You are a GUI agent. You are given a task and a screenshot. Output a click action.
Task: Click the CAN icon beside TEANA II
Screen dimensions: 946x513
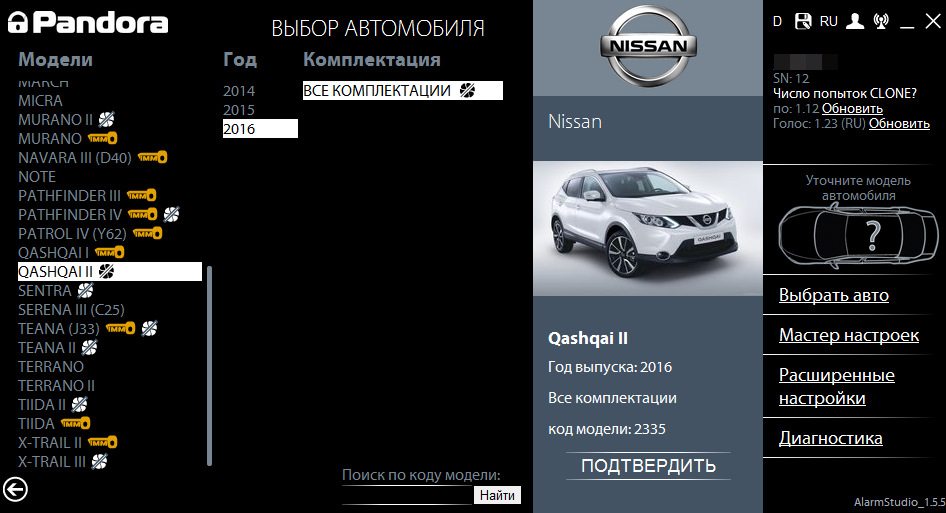click(x=89, y=348)
